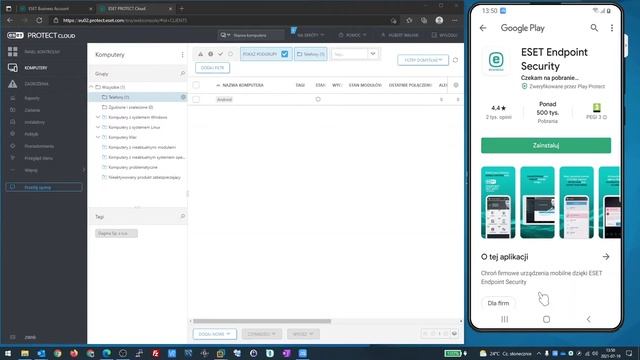Tap the first app screenshot thumbnail
Viewport: 640px width, 360px height.
(498, 202)
